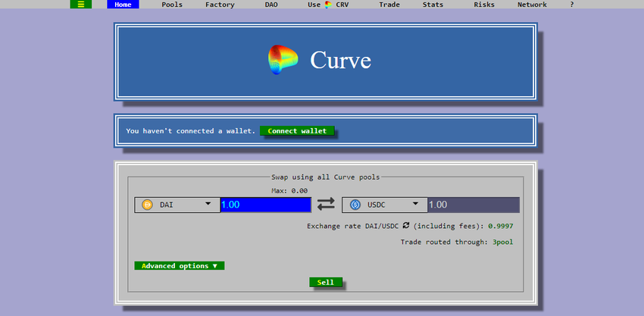Open the Use CRV menu item
Image resolution: width=644 pixels, height=316 pixels.
pyautogui.click(x=328, y=5)
